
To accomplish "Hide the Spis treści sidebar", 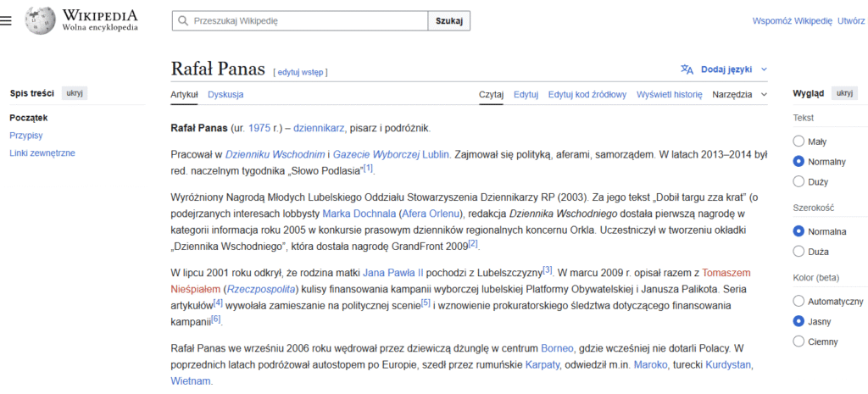I will [x=75, y=93].
